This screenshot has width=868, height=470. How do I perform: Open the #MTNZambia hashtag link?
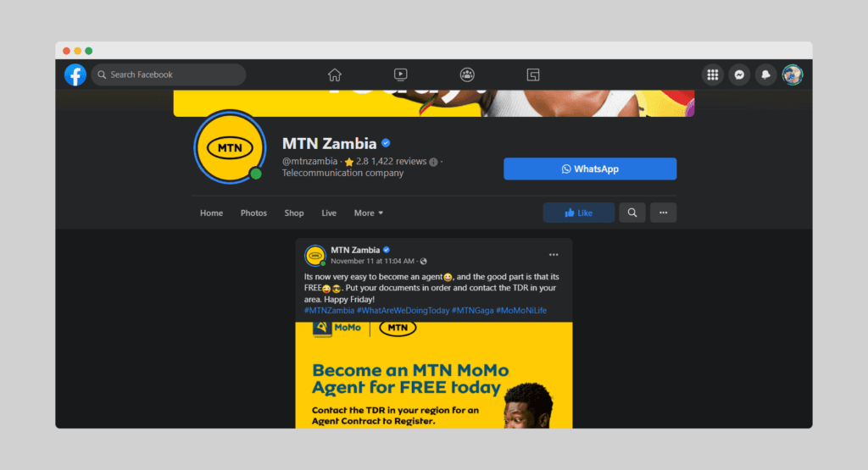[x=329, y=311]
